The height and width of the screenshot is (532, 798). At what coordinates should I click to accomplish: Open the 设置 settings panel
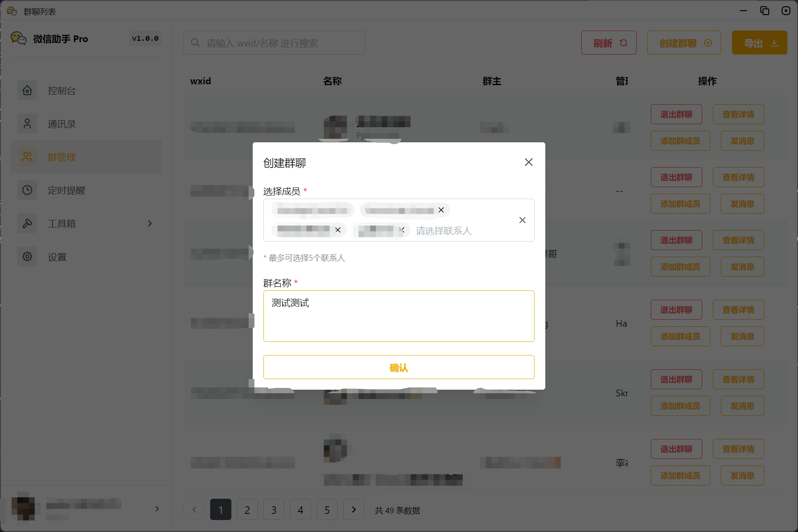57,256
